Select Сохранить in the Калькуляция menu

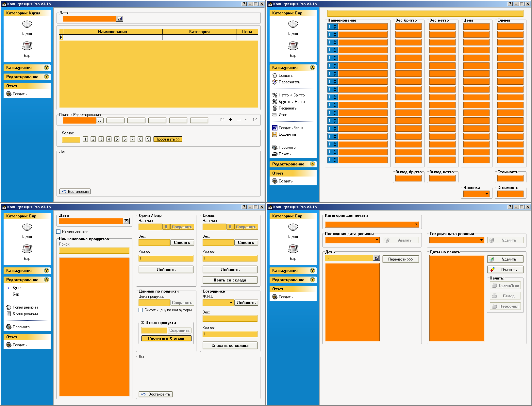(287, 134)
